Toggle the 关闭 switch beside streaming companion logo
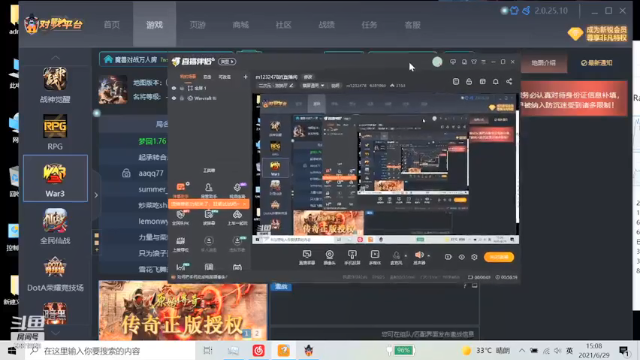Image resolution: width=640 pixels, height=360 pixels. point(227,62)
